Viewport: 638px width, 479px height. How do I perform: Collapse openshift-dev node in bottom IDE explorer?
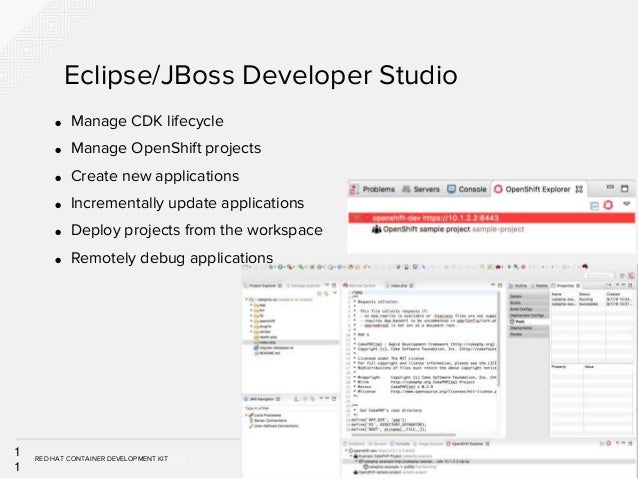[346, 451]
